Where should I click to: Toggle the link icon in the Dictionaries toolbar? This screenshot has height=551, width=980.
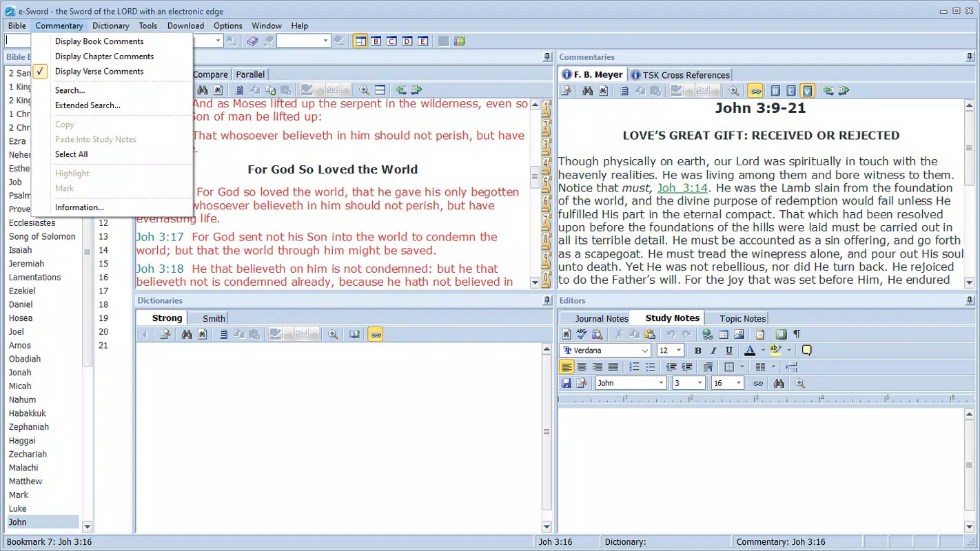[375, 335]
